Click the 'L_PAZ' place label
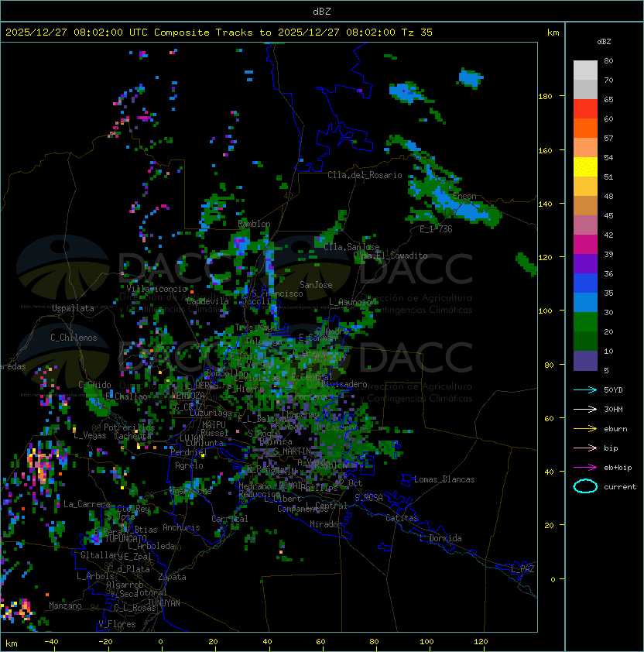 click(x=522, y=569)
